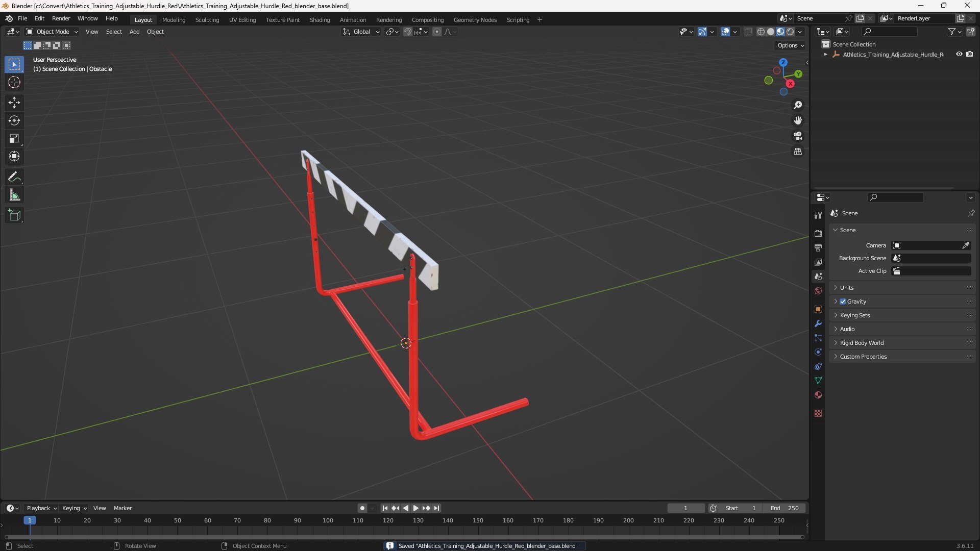Select the Measure ruler tool
This screenshot has width=980, height=551.
pyautogui.click(x=14, y=195)
